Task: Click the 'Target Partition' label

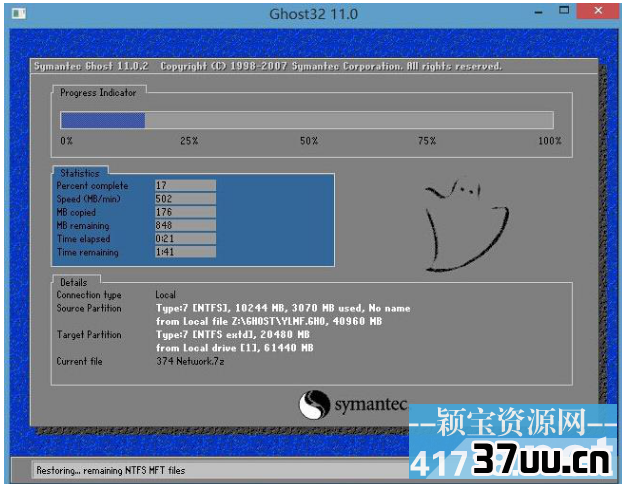Action: 89,335
